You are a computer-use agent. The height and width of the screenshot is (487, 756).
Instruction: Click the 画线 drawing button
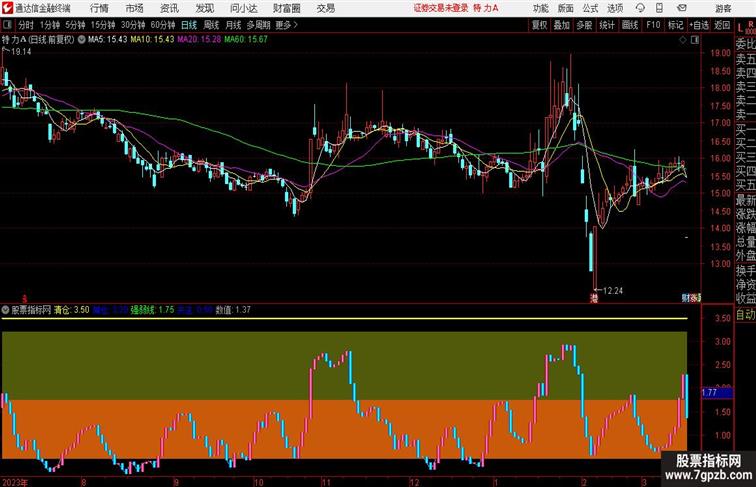(x=630, y=25)
